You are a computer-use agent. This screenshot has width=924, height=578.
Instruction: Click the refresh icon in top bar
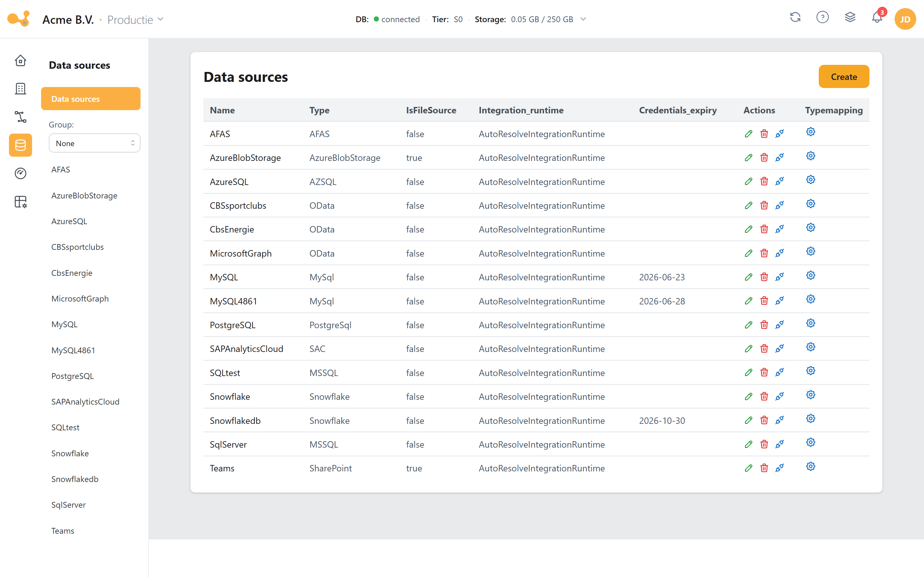point(795,17)
